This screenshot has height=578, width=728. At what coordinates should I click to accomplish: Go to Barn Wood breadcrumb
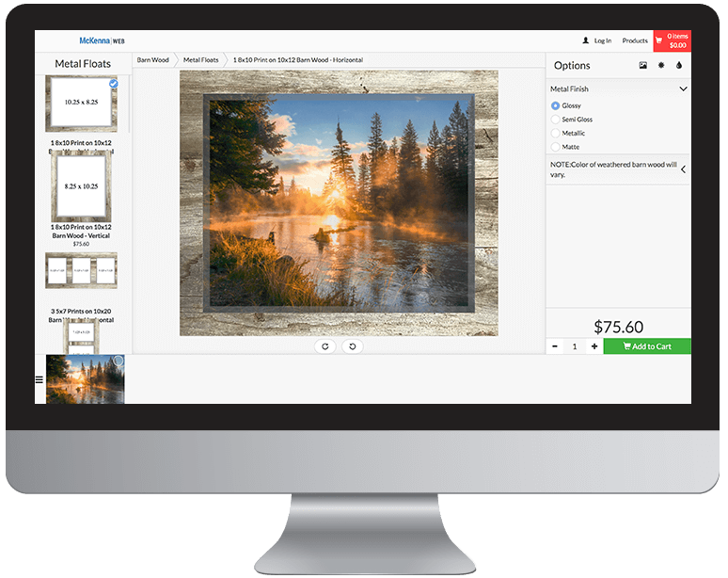click(152, 60)
